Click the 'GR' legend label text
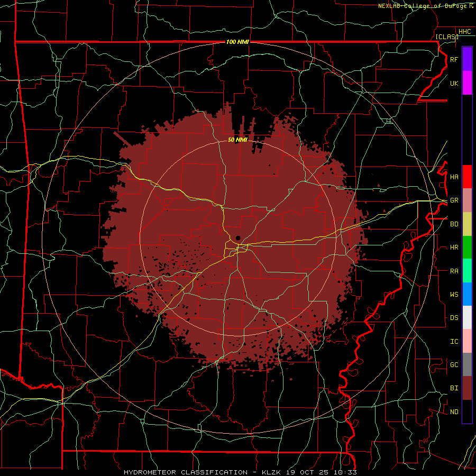The height and width of the screenshot is (476, 476). (454, 200)
